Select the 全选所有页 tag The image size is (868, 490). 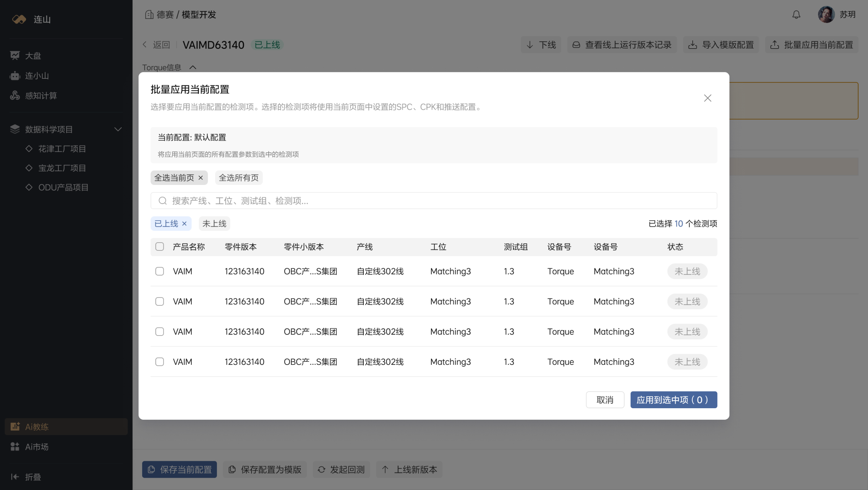(239, 177)
